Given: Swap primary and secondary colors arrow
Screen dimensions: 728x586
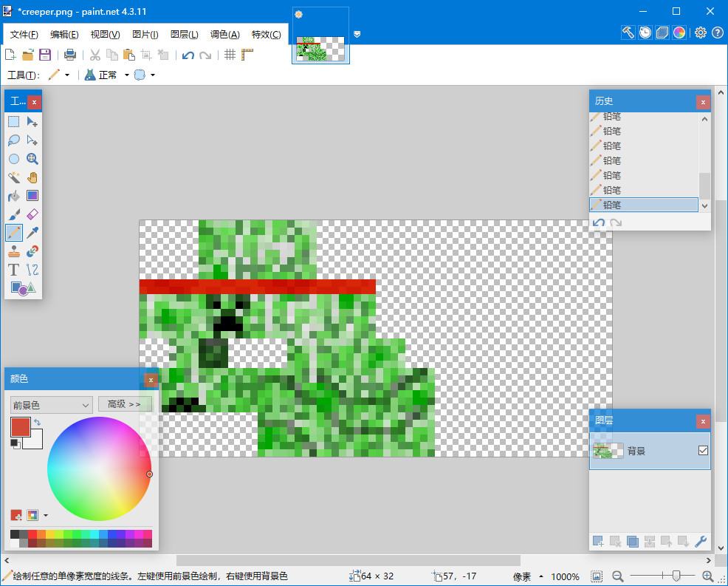Looking at the screenshot, I should click(37, 423).
